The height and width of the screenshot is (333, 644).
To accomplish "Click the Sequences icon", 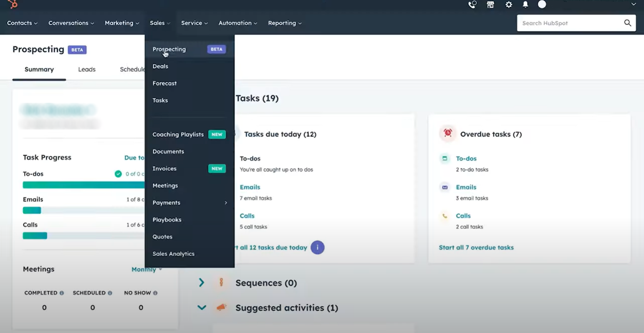I will [221, 282].
